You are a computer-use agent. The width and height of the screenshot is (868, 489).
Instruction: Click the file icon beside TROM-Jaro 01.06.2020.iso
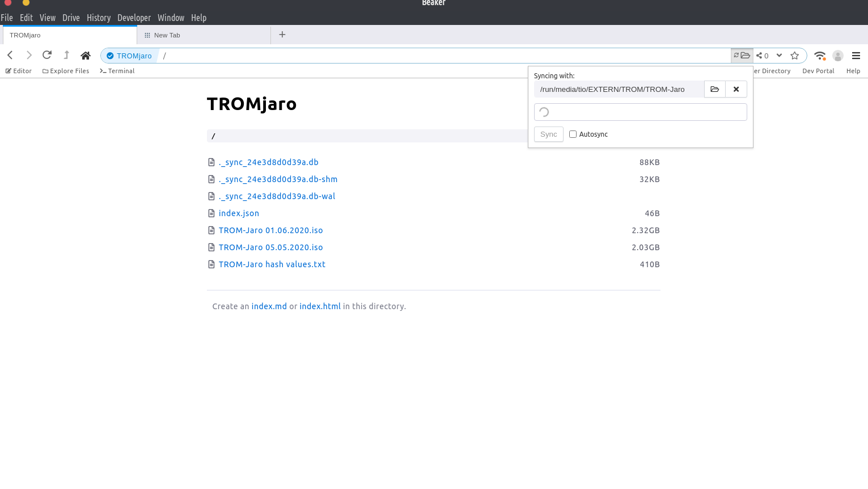pos(211,230)
